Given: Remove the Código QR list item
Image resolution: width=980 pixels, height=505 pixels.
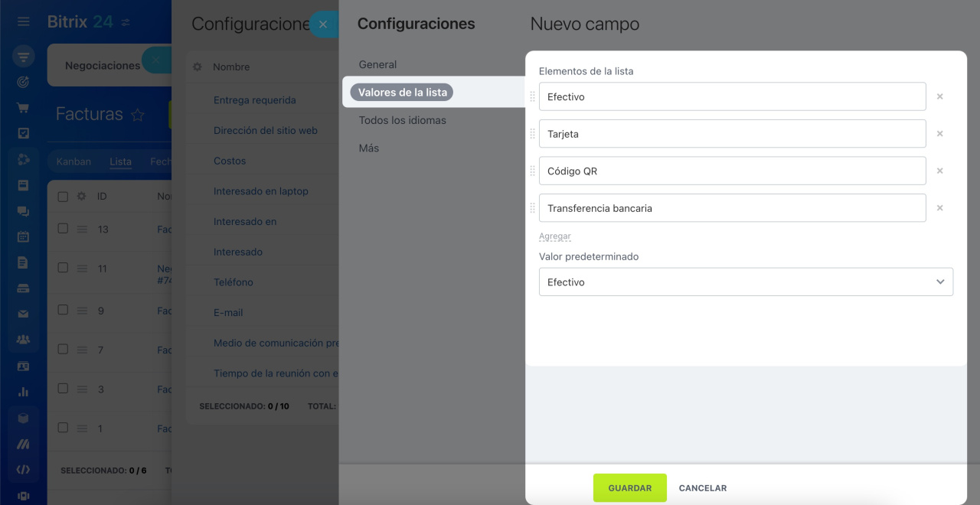Looking at the screenshot, I should [x=940, y=171].
